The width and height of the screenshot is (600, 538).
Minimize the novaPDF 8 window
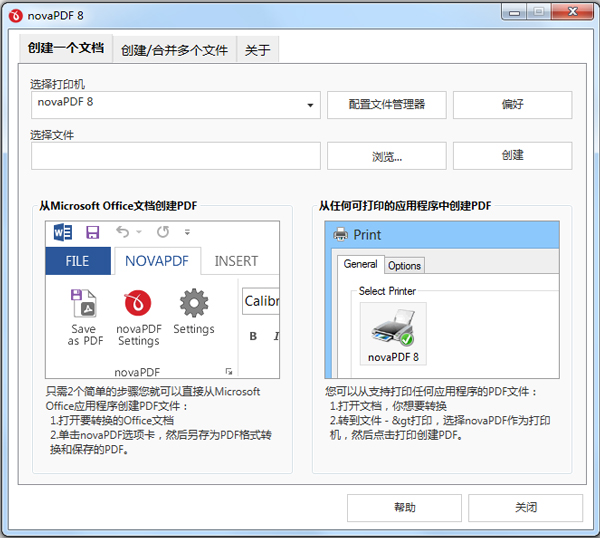point(514,12)
